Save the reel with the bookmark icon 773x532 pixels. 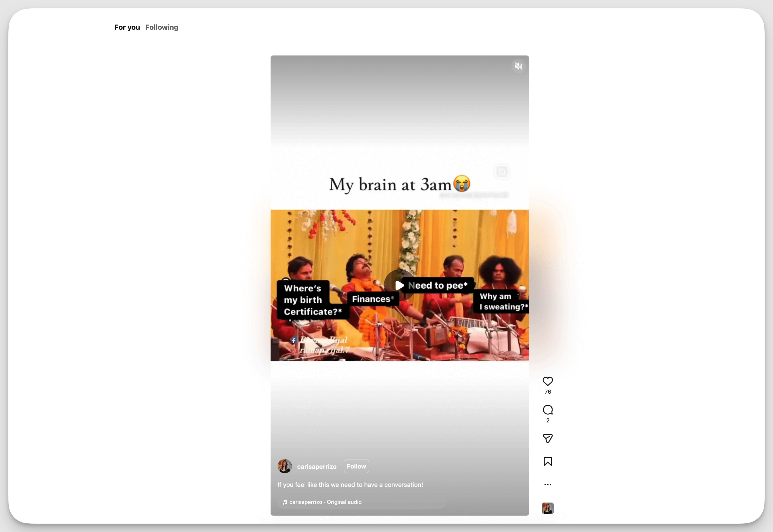(x=547, y=461)
